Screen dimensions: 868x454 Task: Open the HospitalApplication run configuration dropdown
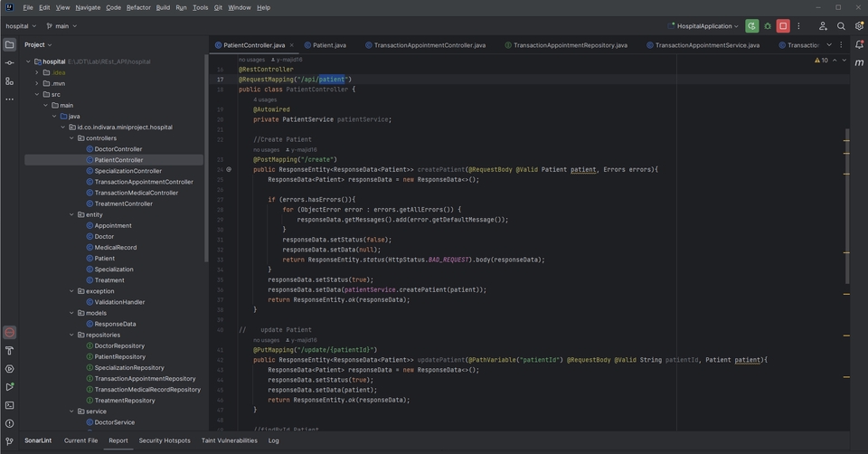point(703,26)
